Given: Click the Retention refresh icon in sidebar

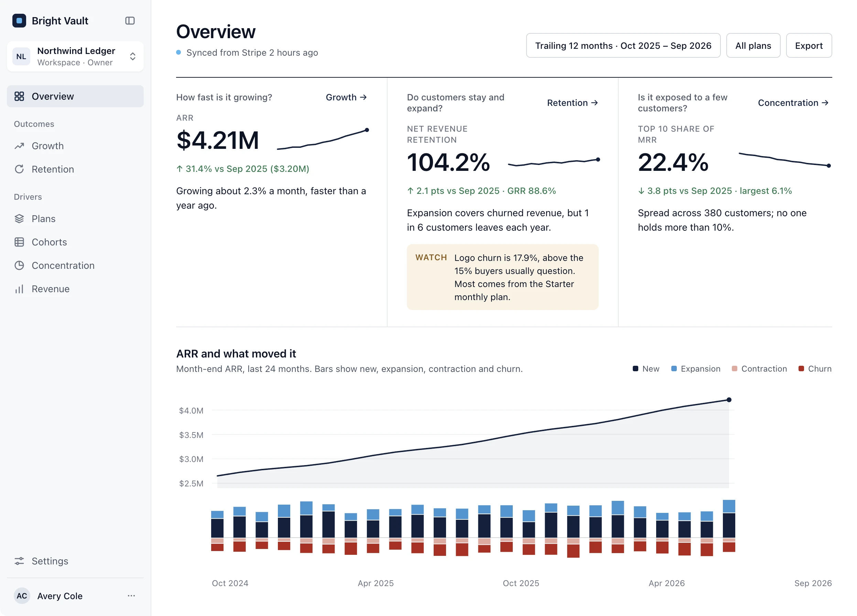Looking at the screenshot, I should tap(19, 169).
